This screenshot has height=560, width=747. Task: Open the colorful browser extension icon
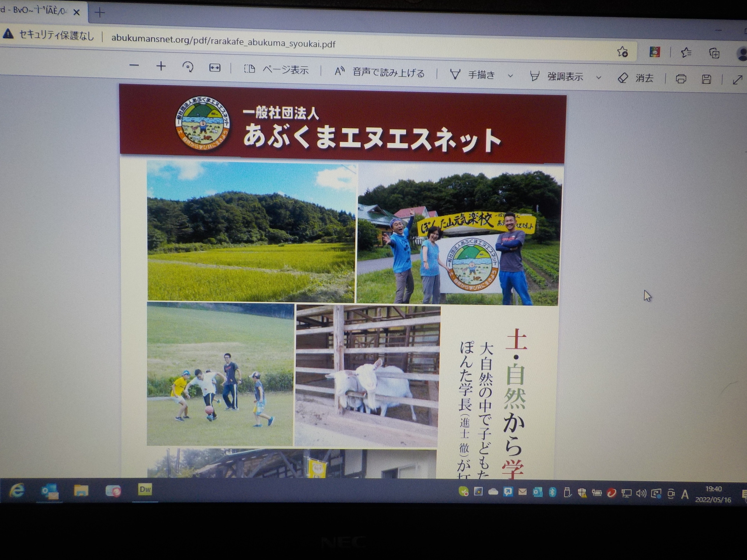pos(655,52)
